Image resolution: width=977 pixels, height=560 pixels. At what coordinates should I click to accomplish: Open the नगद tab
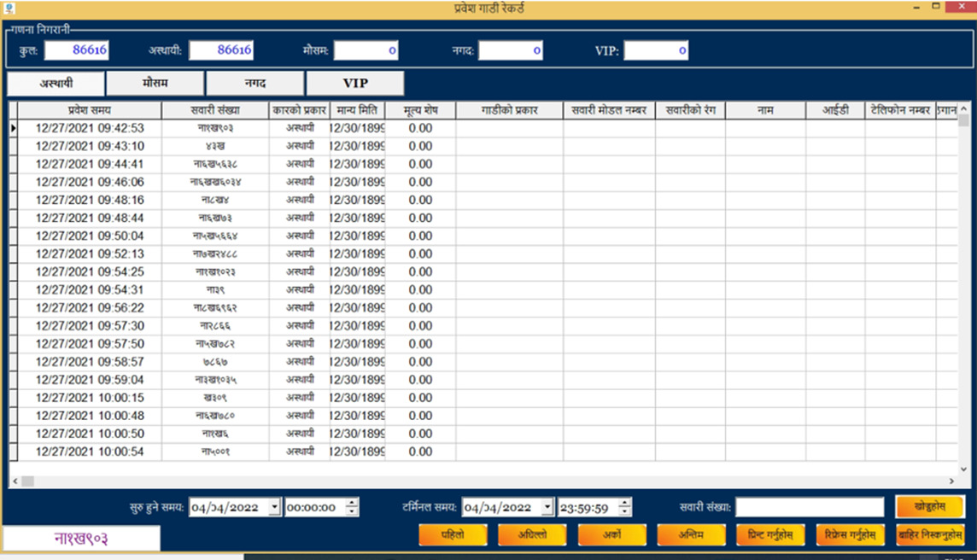pyautogui.click(x=254, y=84)
